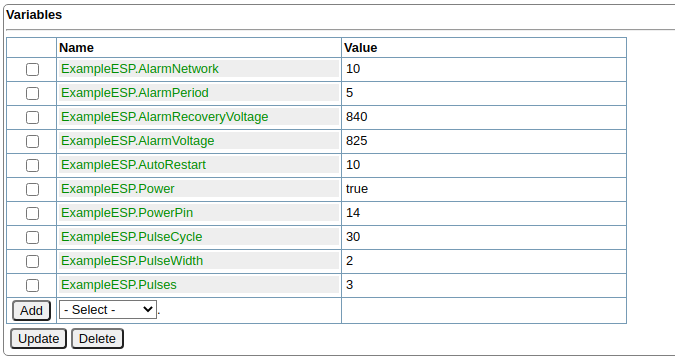
Task: Select the ExampleESP.AlarmRecoveryVoltage name text
Action: [164, 117]
